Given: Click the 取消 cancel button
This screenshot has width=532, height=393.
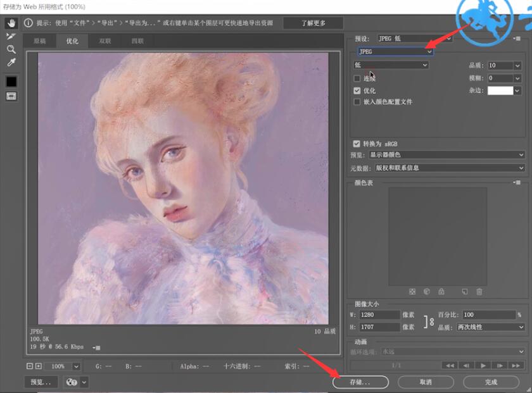Looking at the screenshot, I should (426, 382).
